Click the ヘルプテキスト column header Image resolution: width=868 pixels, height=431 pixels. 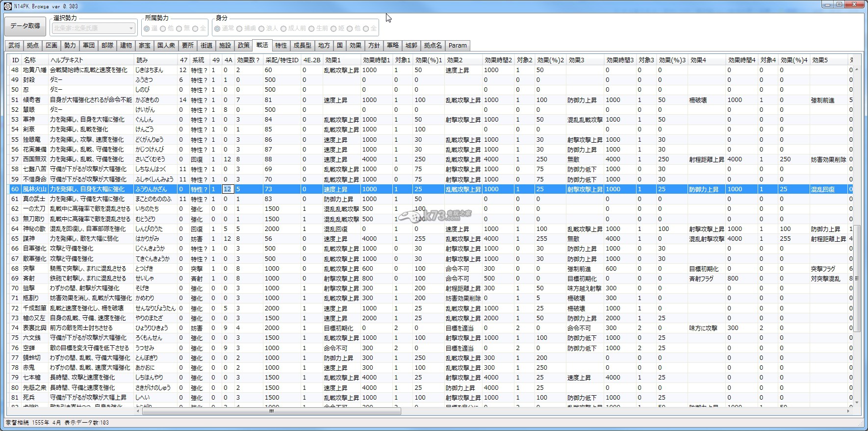[x=91, y=60]
